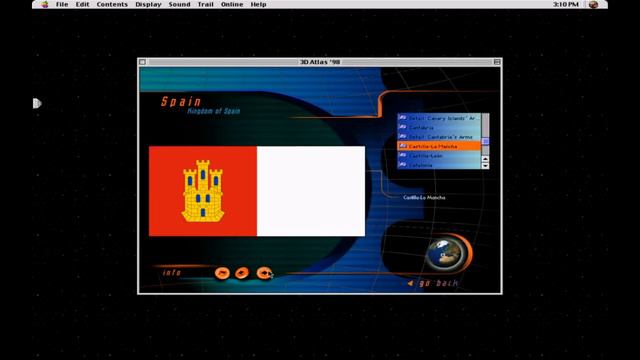Click the flag list scrollbar thumb

click(x=485, y=141)
